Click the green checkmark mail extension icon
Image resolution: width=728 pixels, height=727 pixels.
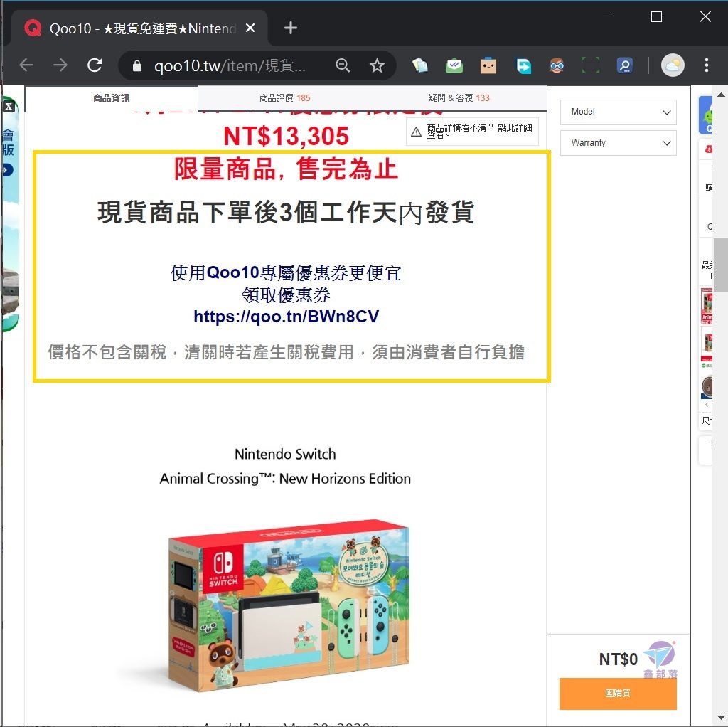454,65
